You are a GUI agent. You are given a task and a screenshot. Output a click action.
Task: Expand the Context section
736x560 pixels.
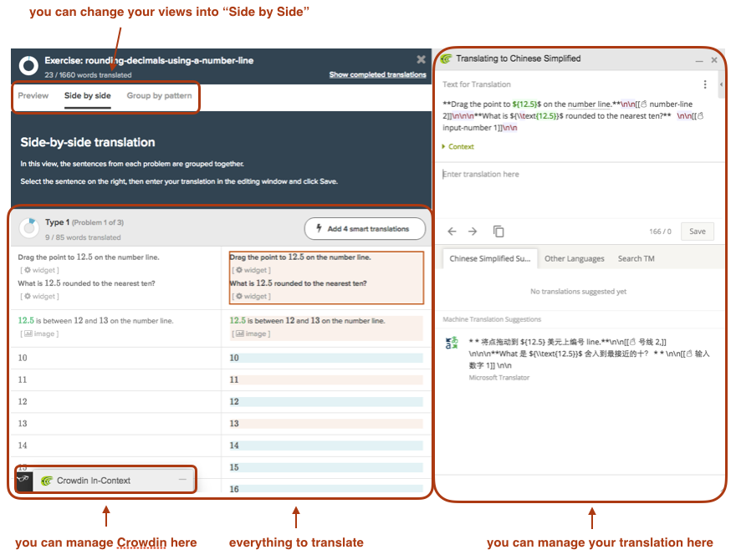point(457,147)
